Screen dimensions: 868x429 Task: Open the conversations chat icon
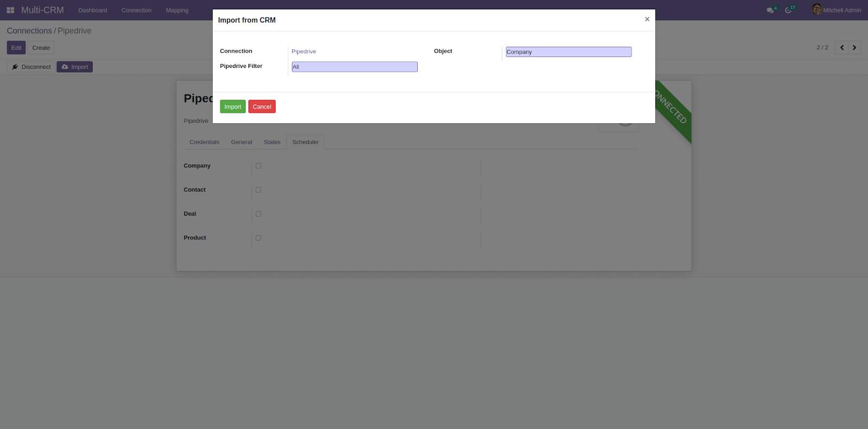(x=770, y=10)
